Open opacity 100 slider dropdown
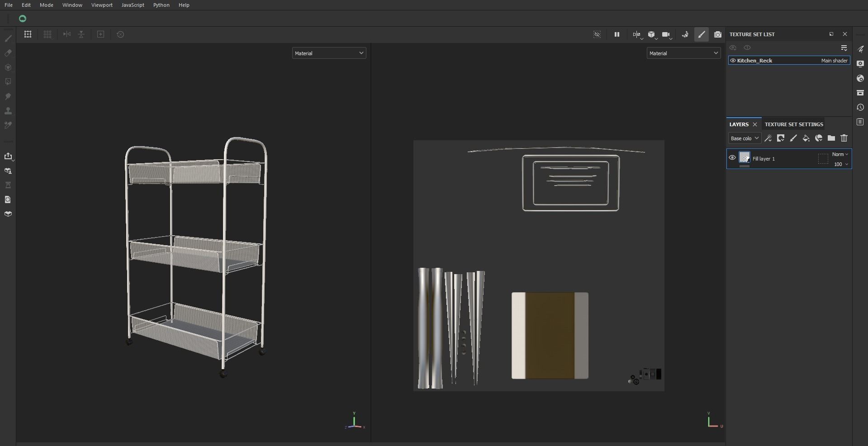Viewport: 868px width, 446px height. [841, 164]
